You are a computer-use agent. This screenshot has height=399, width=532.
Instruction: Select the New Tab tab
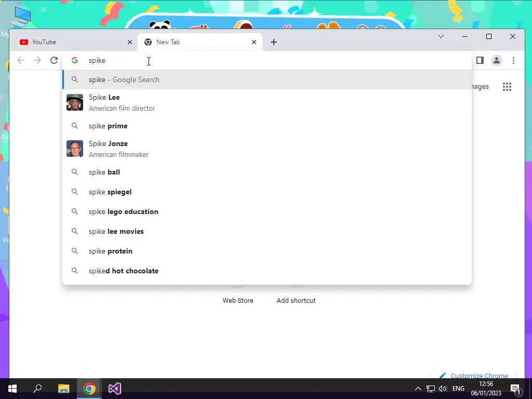[200, 42]
